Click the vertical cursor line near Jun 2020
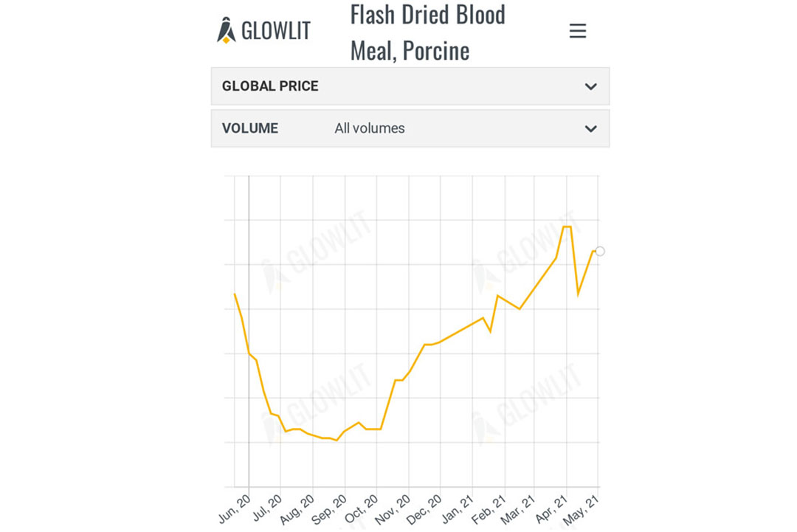 click(x=249, y=331)
